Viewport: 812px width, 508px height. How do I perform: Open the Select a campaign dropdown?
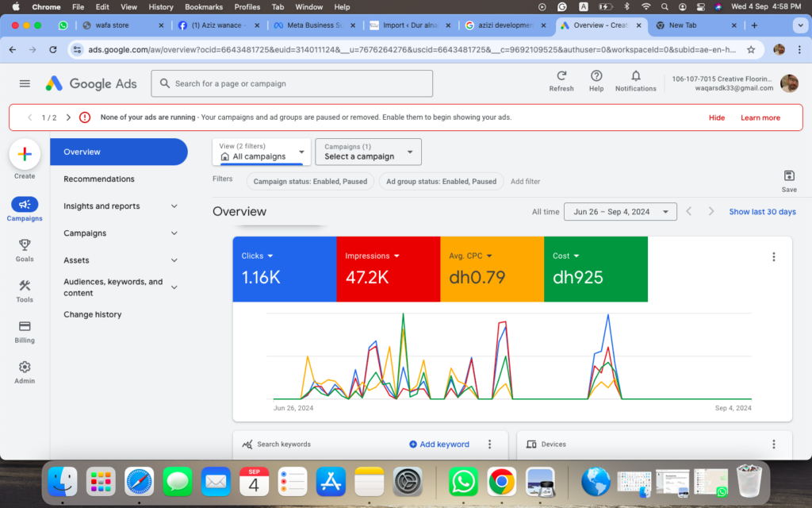click(x=368, y=152)
